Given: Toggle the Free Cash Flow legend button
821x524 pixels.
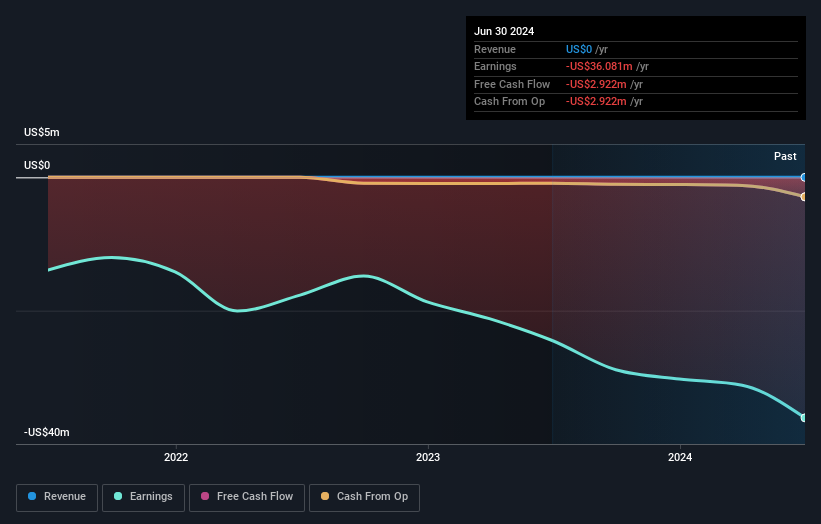Looking at the screenshot, I should (x=247, y=497).
